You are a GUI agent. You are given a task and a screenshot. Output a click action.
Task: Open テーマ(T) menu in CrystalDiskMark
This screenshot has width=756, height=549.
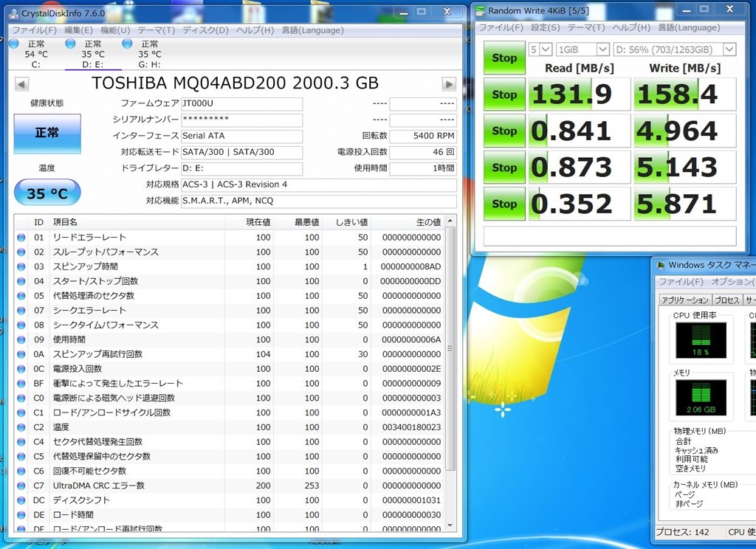(585, 27)
